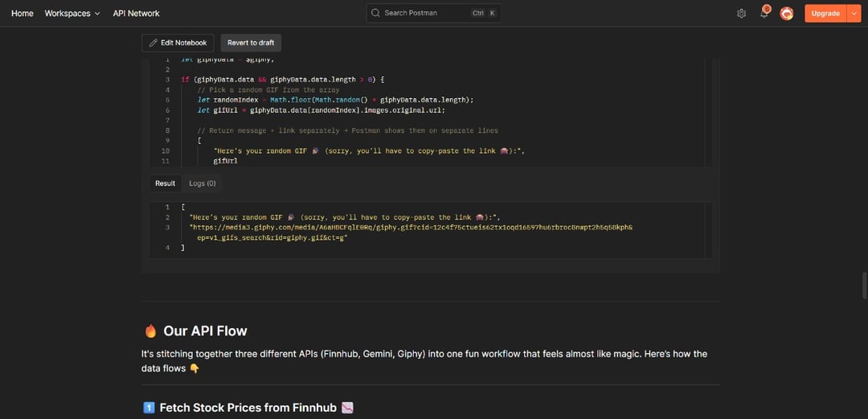Click the Ctrl K shortcut hint
The width and height of the screenshot is (868, 419).
483,14
